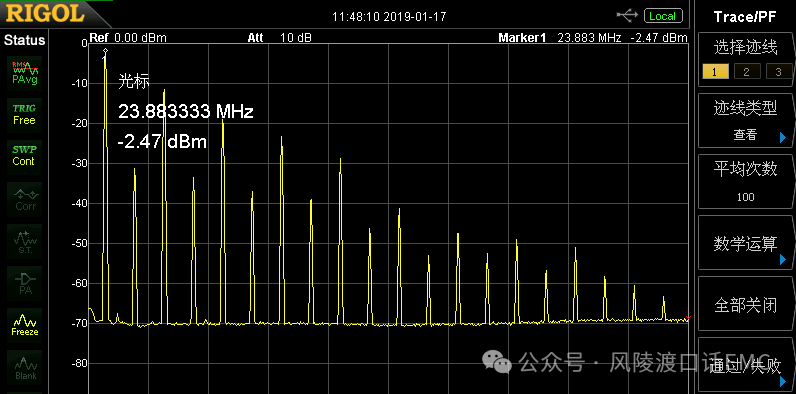This screenshot has width=796, height=394.
Task: Click the green Local indicator
Action: pos(663,16)
